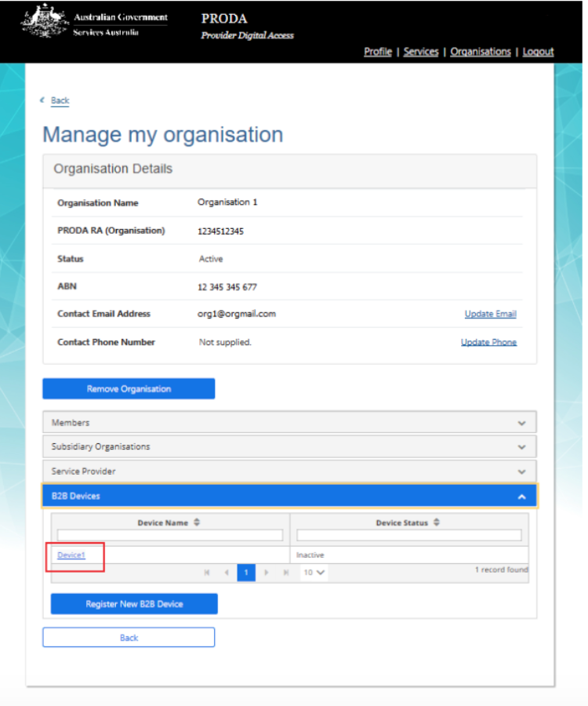Viewport: 588px width, 706px height.
Task: Sort by Device Status column icon
Action: click(x=437, y=522)
